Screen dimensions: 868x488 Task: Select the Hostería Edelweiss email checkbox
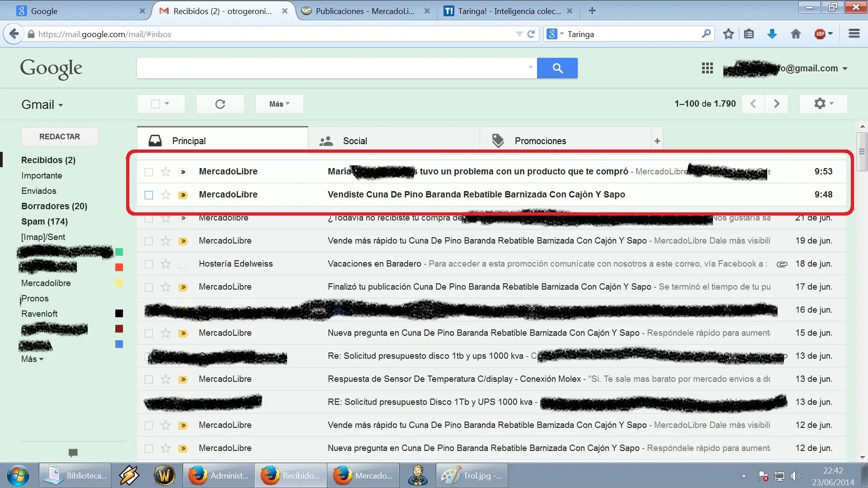pos(149,264)
